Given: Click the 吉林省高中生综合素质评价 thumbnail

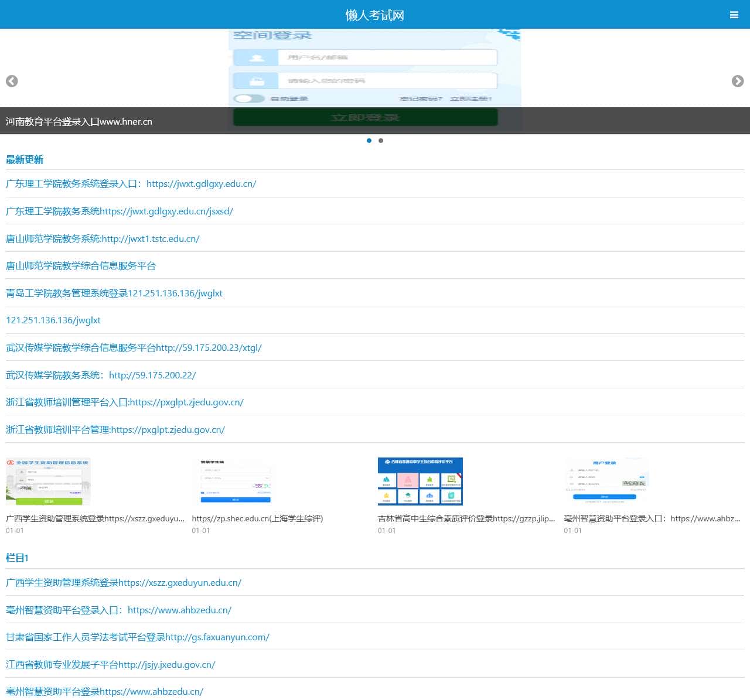Looking at the screenshot, I should click(420, 482).
